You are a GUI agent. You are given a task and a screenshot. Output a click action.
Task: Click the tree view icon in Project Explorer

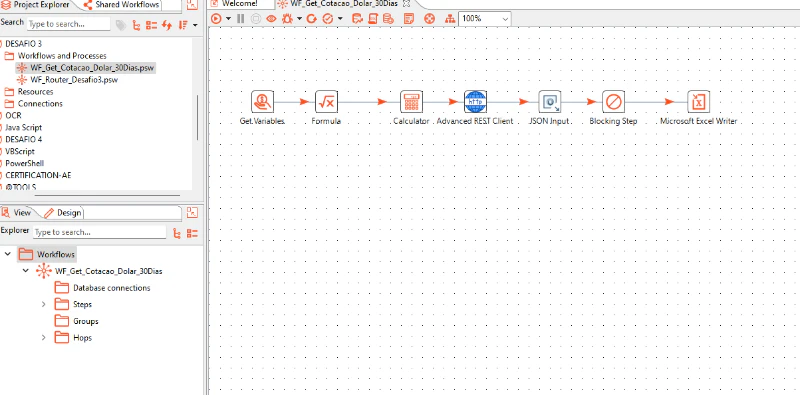click(x=136, y=25)
